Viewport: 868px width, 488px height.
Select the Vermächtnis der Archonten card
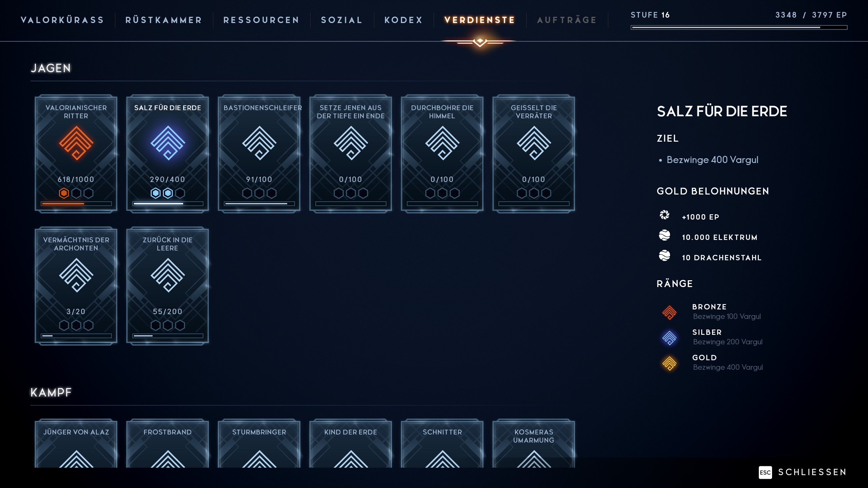[76, 286]
